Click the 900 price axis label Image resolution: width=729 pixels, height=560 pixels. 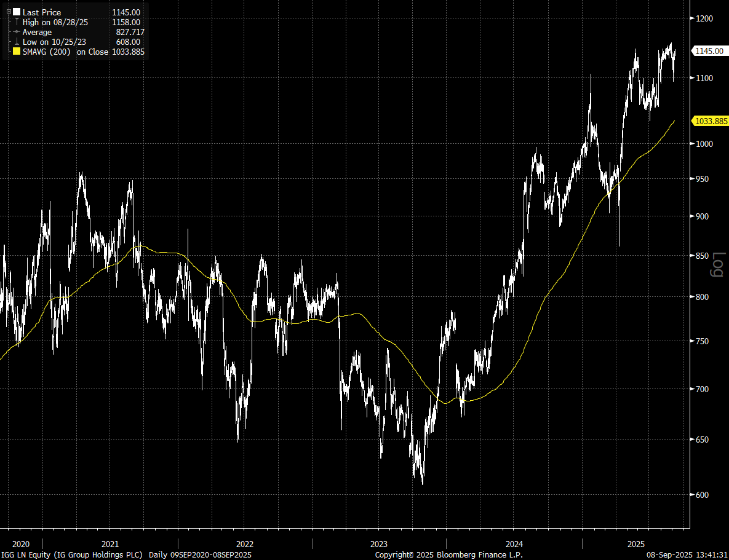(x=703, y=216)
